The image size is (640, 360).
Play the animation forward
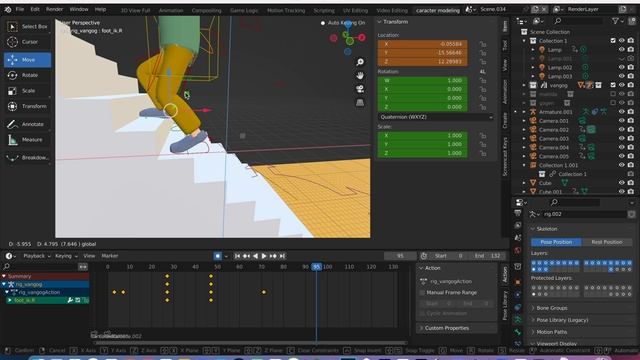264,256
